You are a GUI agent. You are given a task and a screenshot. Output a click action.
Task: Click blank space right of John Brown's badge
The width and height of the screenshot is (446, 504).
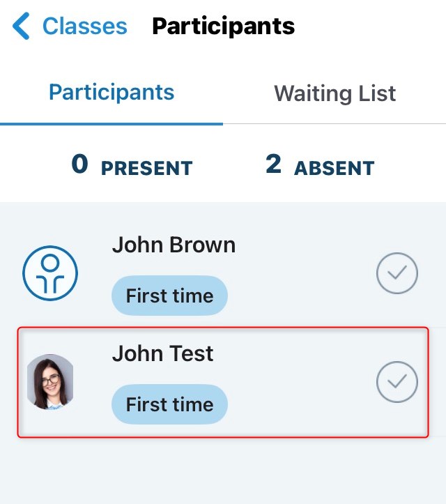300,296
